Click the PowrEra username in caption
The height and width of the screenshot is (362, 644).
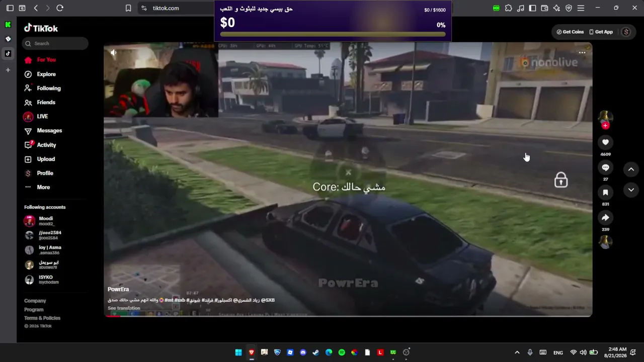pos(118,289)
